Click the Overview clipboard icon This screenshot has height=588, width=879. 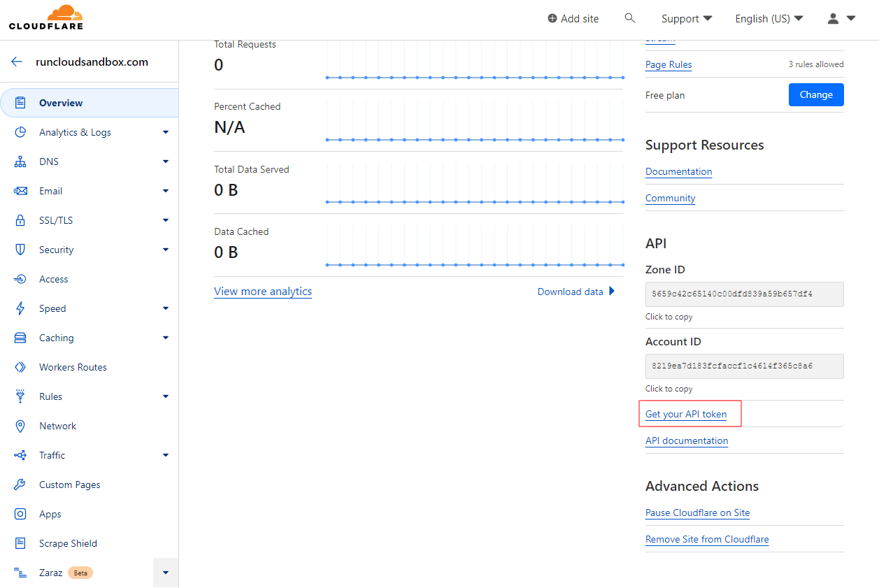(20, 103)
